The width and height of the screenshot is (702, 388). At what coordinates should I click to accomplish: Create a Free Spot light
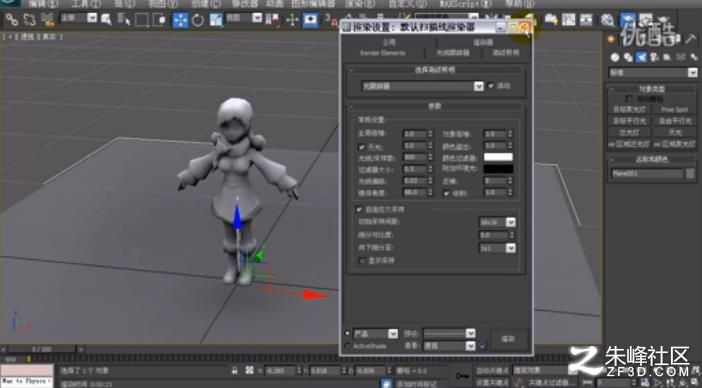674,110
